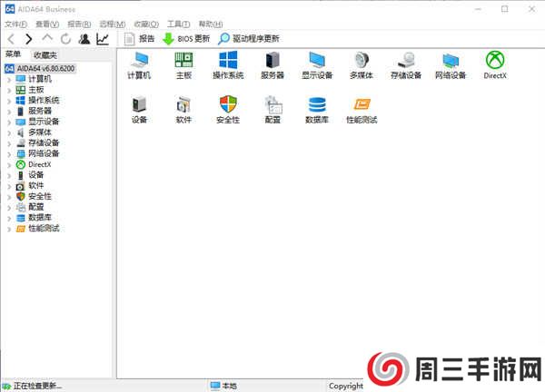The height and width of the screenshot is (392, 545).
Task: Open the 数据库 database icon in main panel
Action: click(x=316, y=107)
